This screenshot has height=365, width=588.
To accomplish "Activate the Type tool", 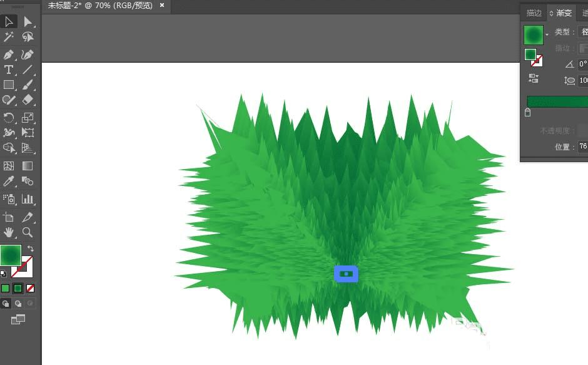I will [9, 69].
